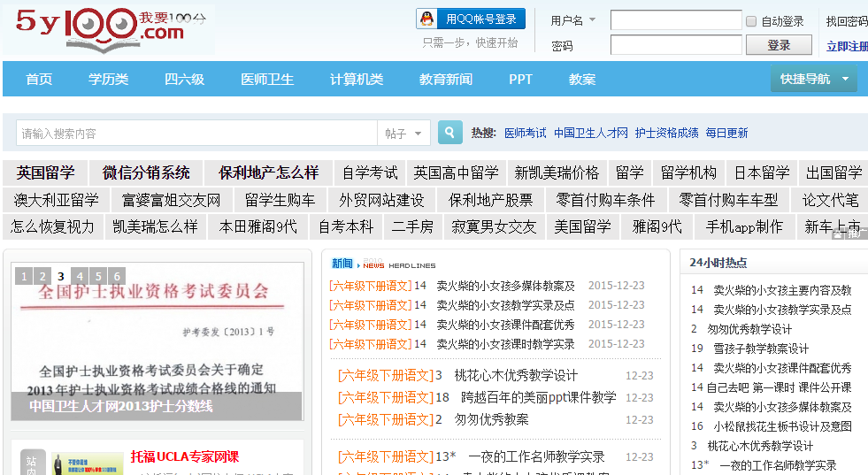Click the 立即注册 register link
Screen dimensions: 868x475
[x=848, y=46]
